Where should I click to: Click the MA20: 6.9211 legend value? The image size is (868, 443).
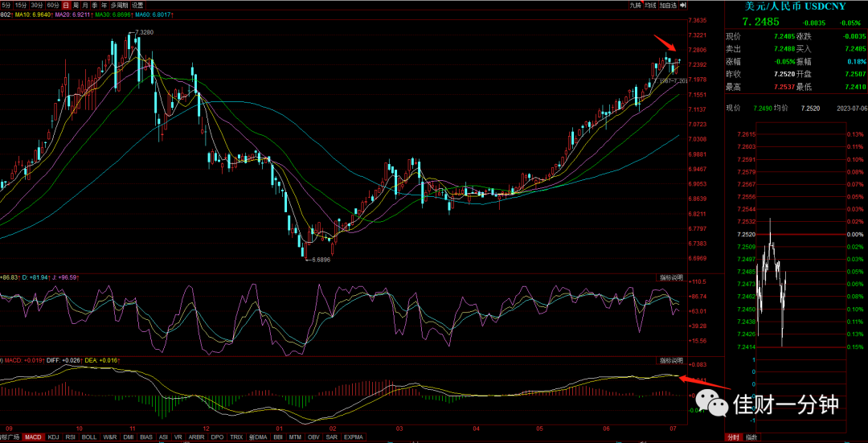72,14
